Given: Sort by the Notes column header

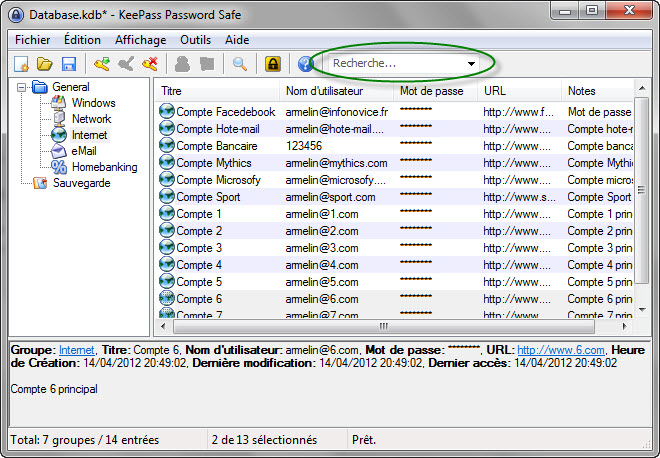Looking at the screenshot, I should (x=598, y=91).
